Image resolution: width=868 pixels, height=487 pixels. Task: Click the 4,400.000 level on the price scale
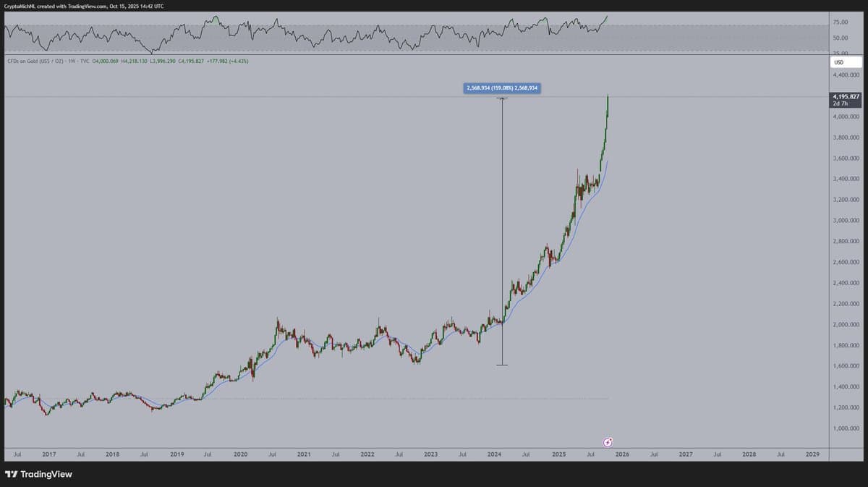pyautogui.click(x=845, y=75)
